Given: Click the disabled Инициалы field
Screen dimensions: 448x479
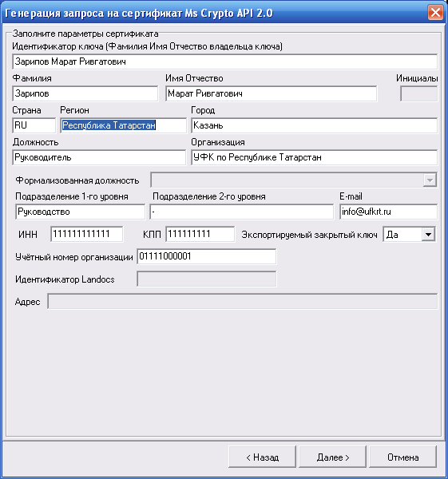Looking at the screenshot, I should coord(419,93).
